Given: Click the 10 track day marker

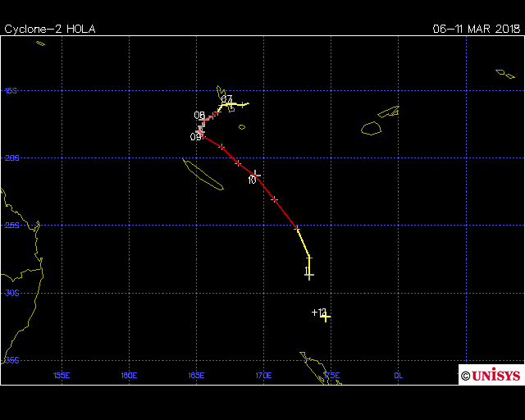Looking at the screenshot, I should pyautogui.click(x=253, y=179).
